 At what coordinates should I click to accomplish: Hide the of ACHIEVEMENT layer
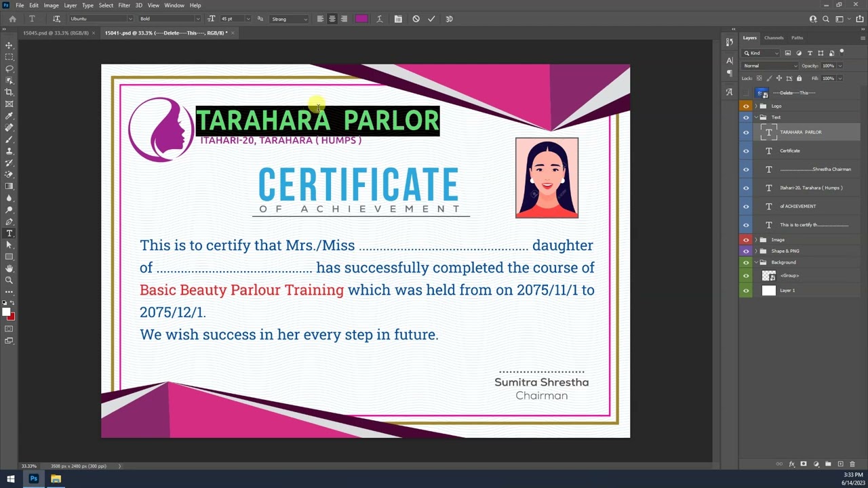(x=746, y=206)
